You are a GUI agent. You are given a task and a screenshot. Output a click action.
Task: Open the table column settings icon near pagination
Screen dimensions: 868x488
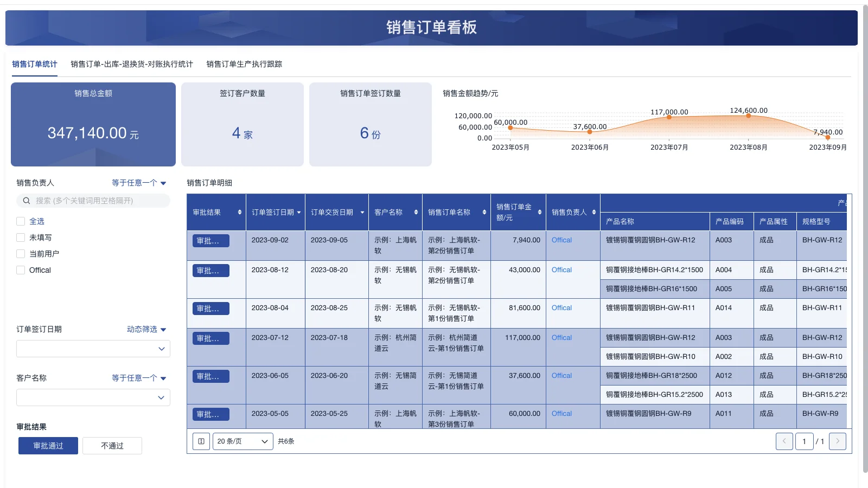(x=201, y=441)
